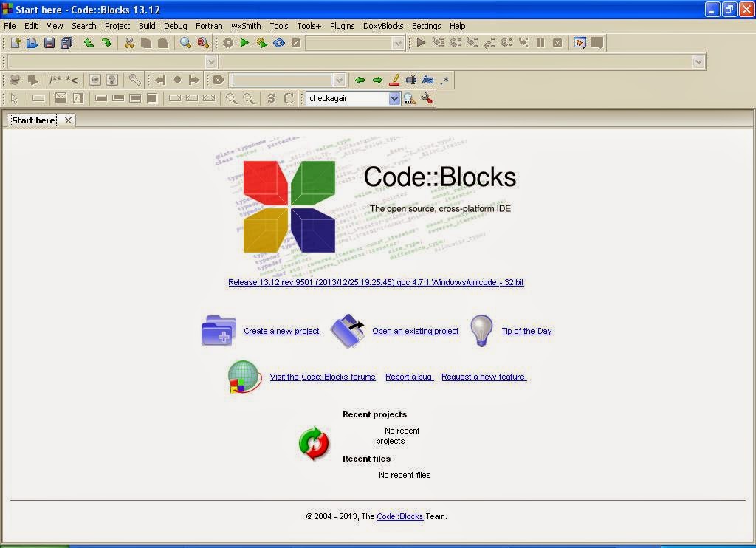Open the build target dropdown
The width and height of the screenshot is (756, 548).
coord(398,44)
